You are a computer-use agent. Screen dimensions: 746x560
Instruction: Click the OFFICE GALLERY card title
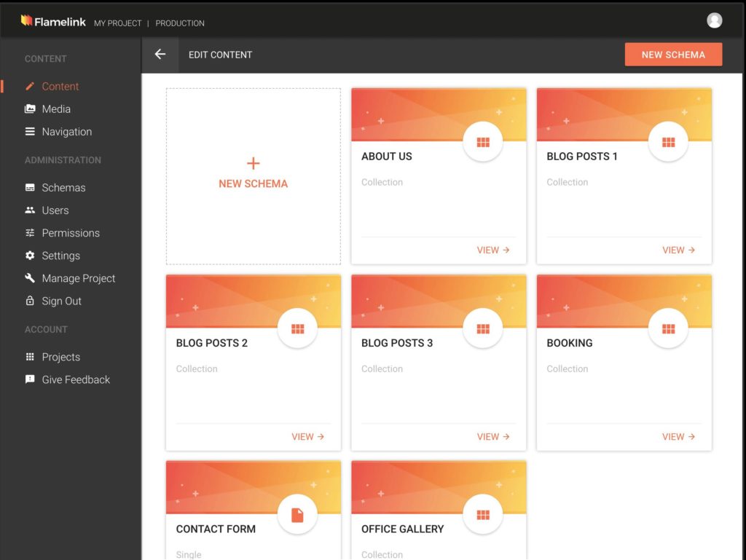point(402,529)
